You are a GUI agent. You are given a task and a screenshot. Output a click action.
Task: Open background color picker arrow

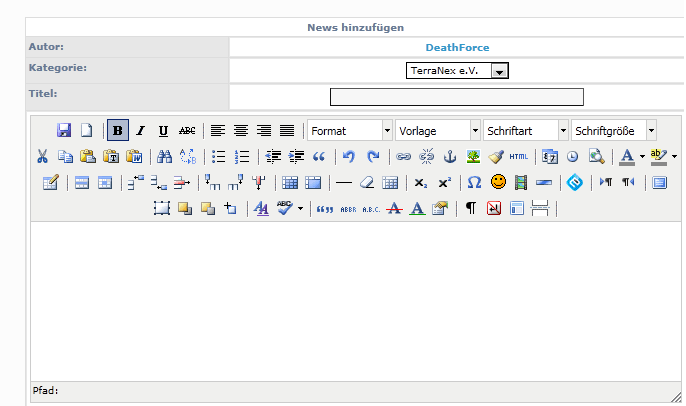tap(674, 156)
